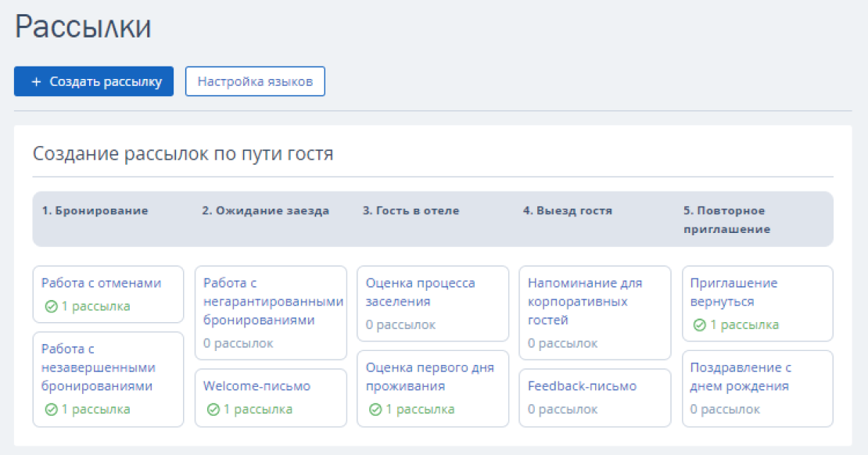Click the plus icon in Создать рассылку
868x455 pixels.
click(36, 81)
